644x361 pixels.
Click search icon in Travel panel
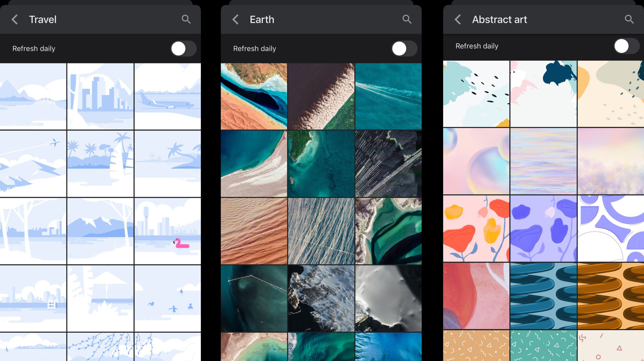(186, 19)
